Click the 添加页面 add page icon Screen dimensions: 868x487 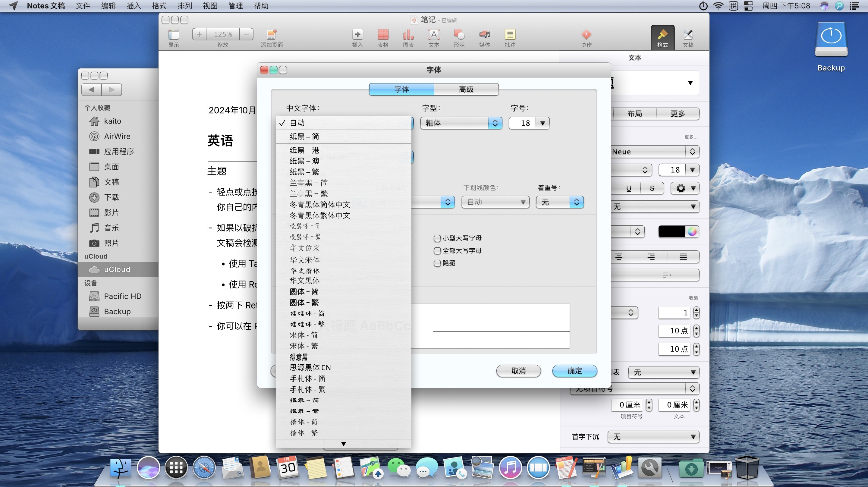click(272, 35)
